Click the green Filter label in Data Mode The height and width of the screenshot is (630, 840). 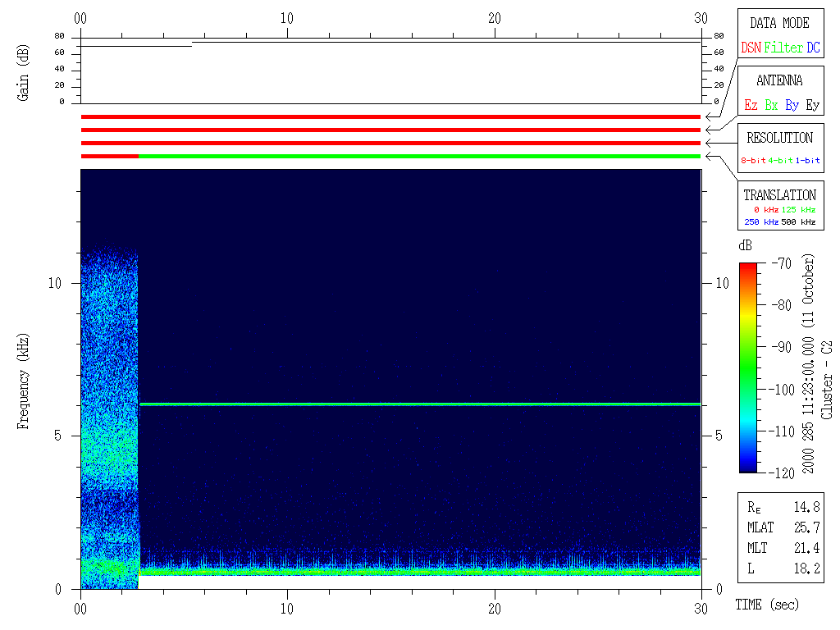pyautogui.click(x=783, y=48)
